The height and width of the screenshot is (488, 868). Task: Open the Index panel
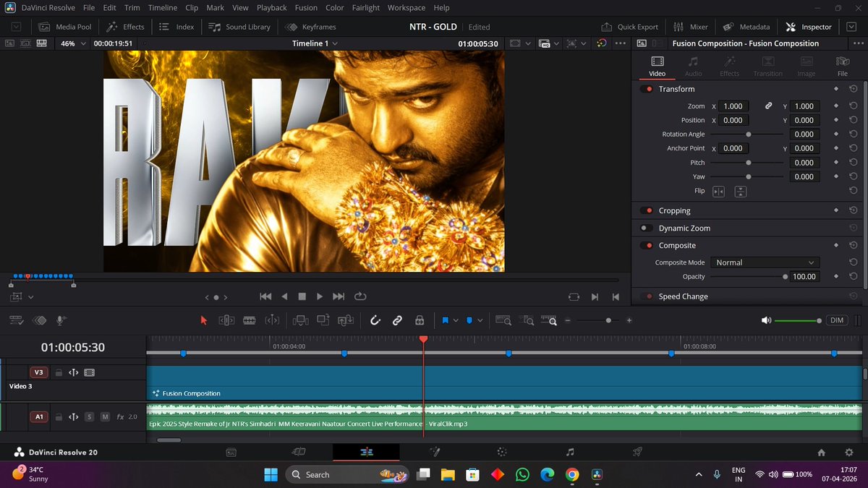[176, 27]
